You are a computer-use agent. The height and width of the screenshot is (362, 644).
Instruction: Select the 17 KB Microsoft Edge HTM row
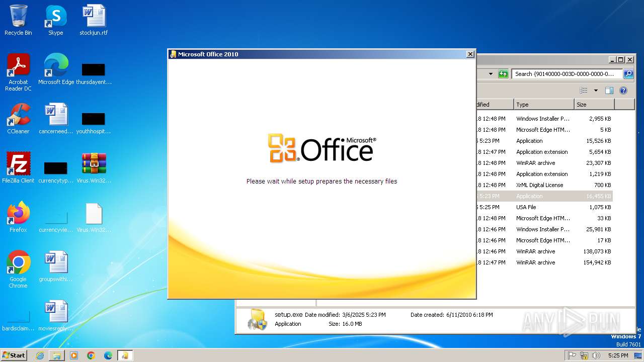pyautogui.click(x=544, y=240)
